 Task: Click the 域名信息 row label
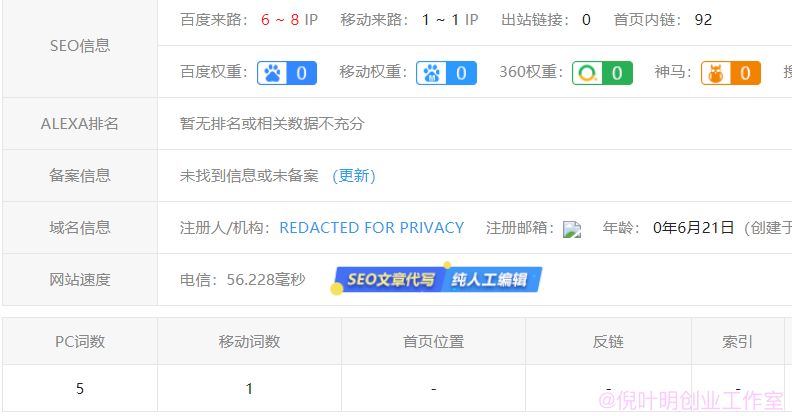[x=80, y=228]
